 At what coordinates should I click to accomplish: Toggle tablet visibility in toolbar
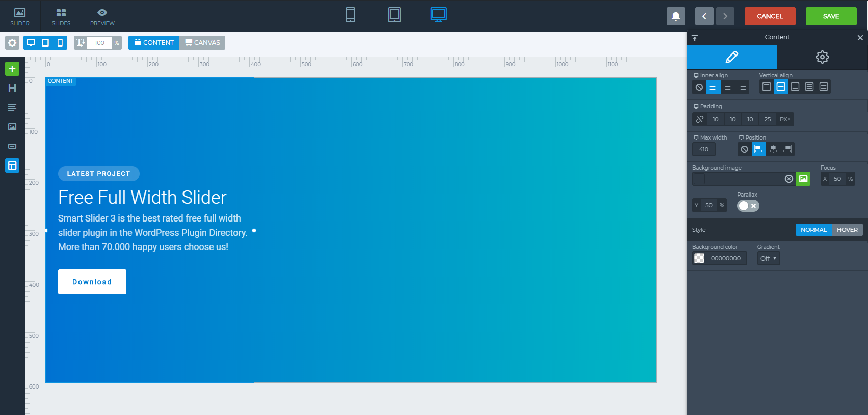45,43
